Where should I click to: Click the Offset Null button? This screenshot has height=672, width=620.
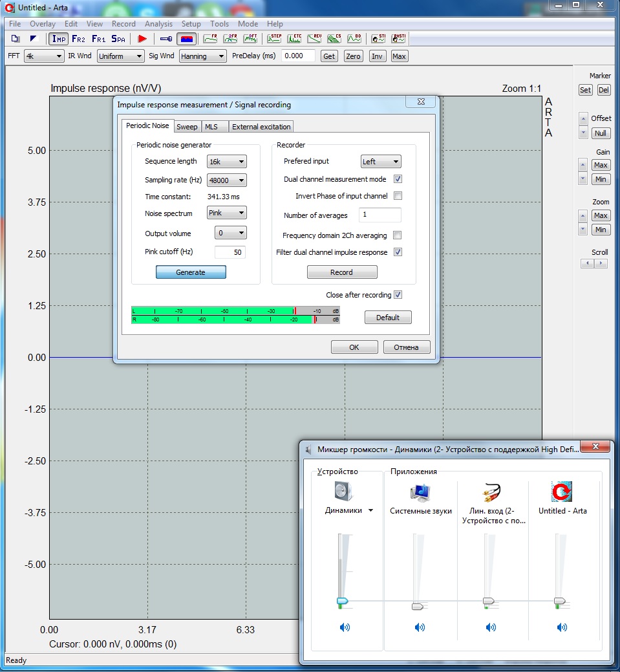[x=601, y=133]
